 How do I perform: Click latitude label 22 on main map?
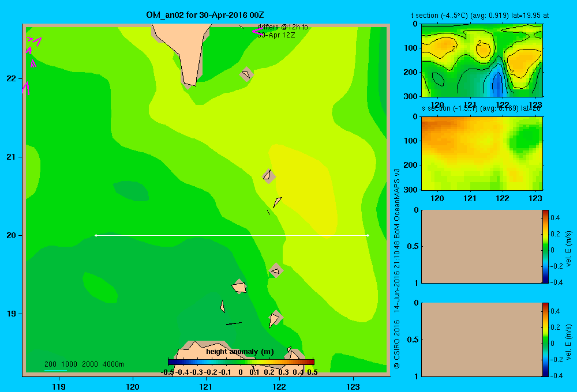pyautogui.click(x=12, y=78)
